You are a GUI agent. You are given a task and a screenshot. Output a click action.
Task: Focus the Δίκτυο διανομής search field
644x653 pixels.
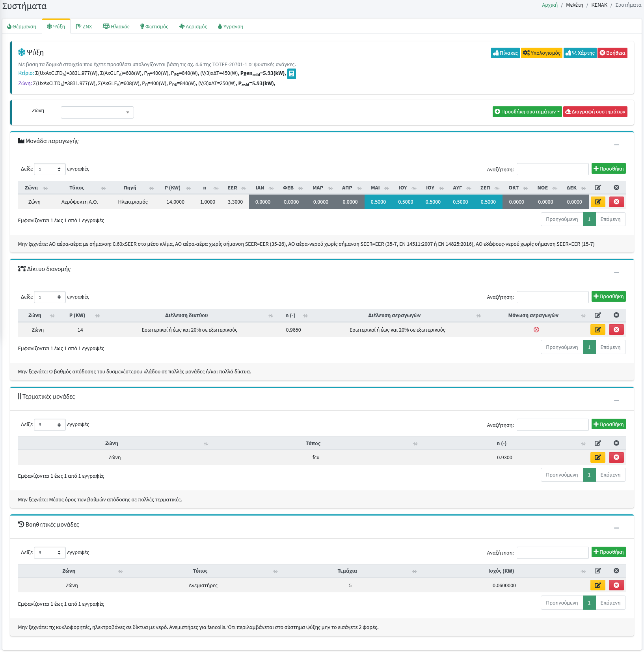click(x=552, y=297)
